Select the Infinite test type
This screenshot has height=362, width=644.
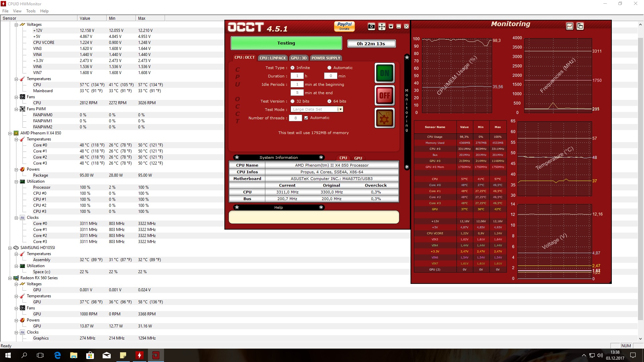pyautogui.click(x=292, y=68)
